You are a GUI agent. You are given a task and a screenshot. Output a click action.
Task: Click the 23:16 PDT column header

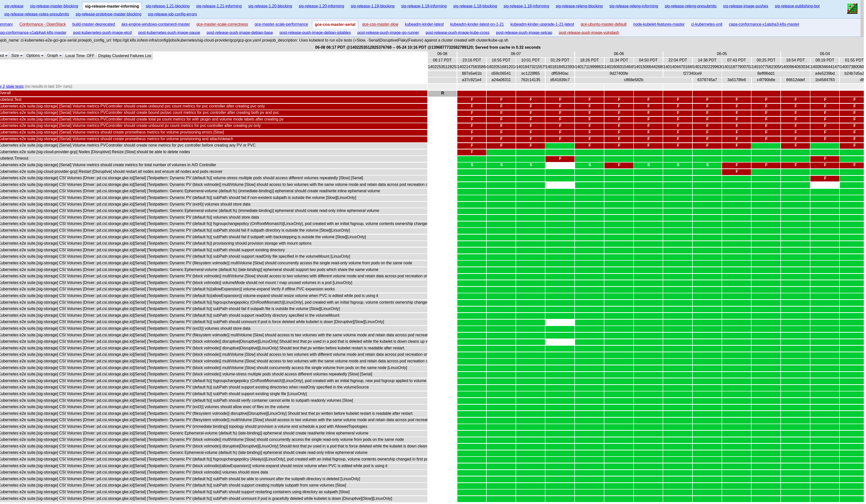point(472,60)
